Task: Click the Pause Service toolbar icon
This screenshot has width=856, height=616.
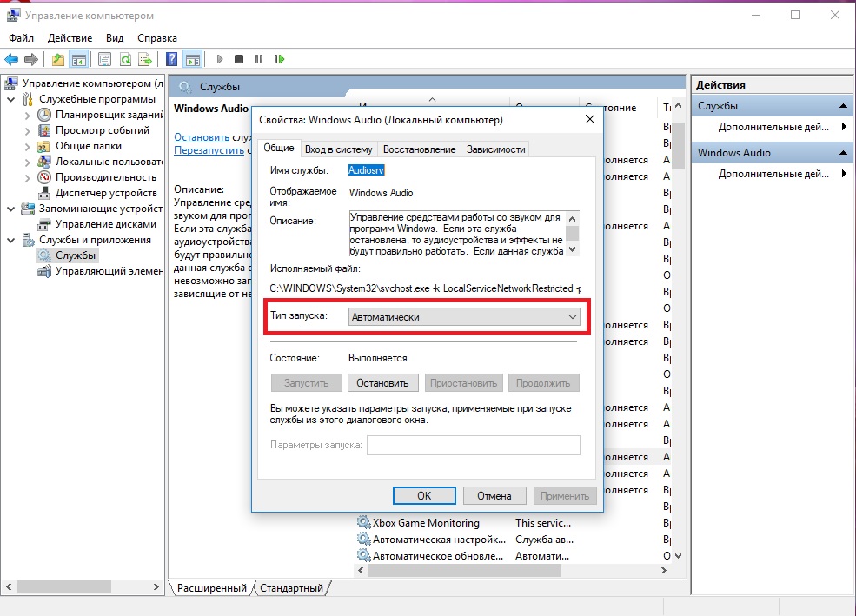Action: [259, 59]
